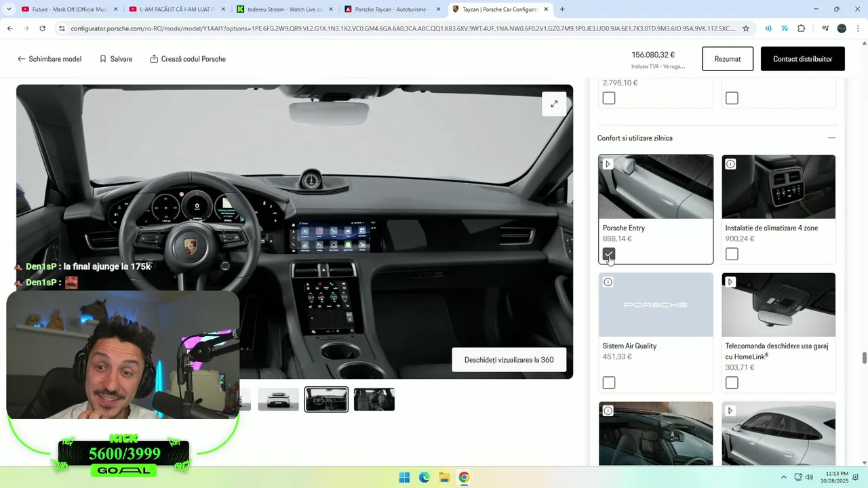Open Microsoft Edge from the taskbar
Viewport: 868px width, 488px height.
coord(424,477)
